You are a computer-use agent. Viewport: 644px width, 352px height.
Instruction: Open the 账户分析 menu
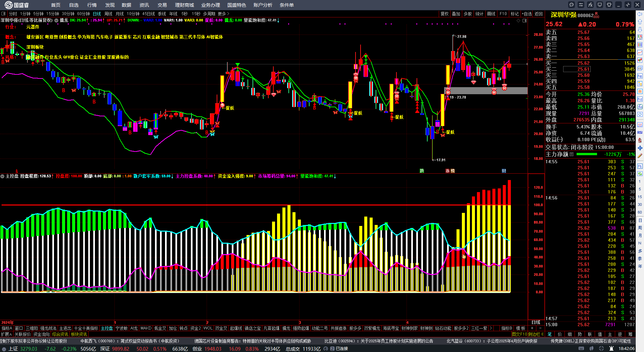(x=263, y=5)
